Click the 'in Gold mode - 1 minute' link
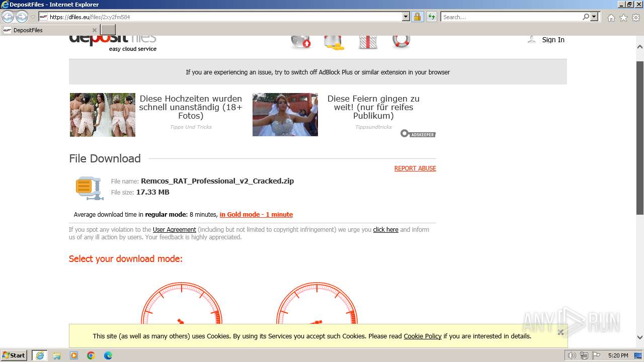644x362 pixels. click(256, 215)
